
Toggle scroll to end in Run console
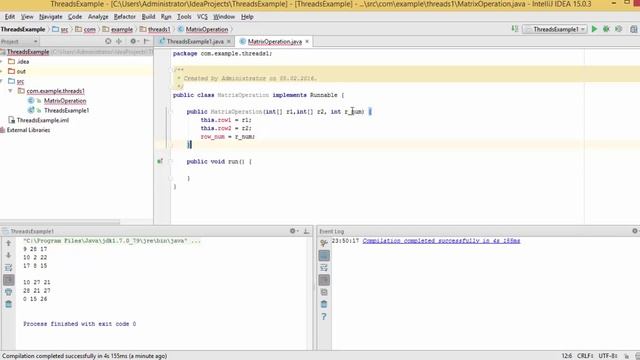coord(9,280)
